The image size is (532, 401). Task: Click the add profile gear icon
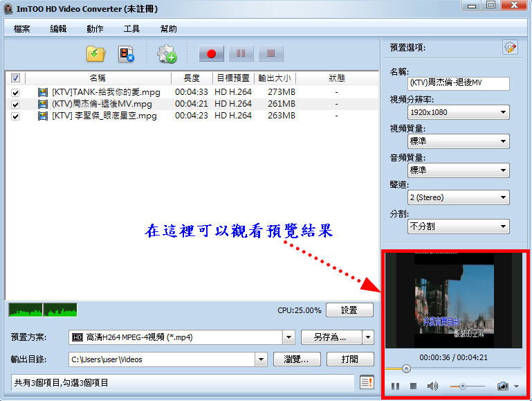167,53
